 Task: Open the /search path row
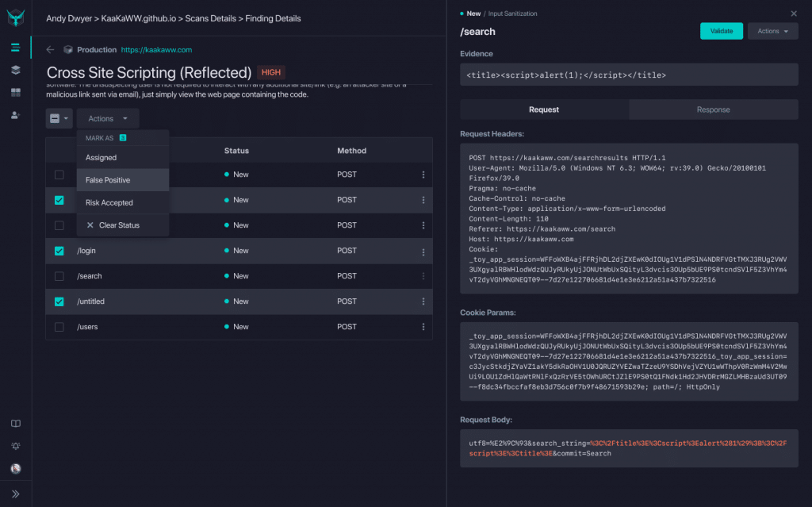[89, 276]
